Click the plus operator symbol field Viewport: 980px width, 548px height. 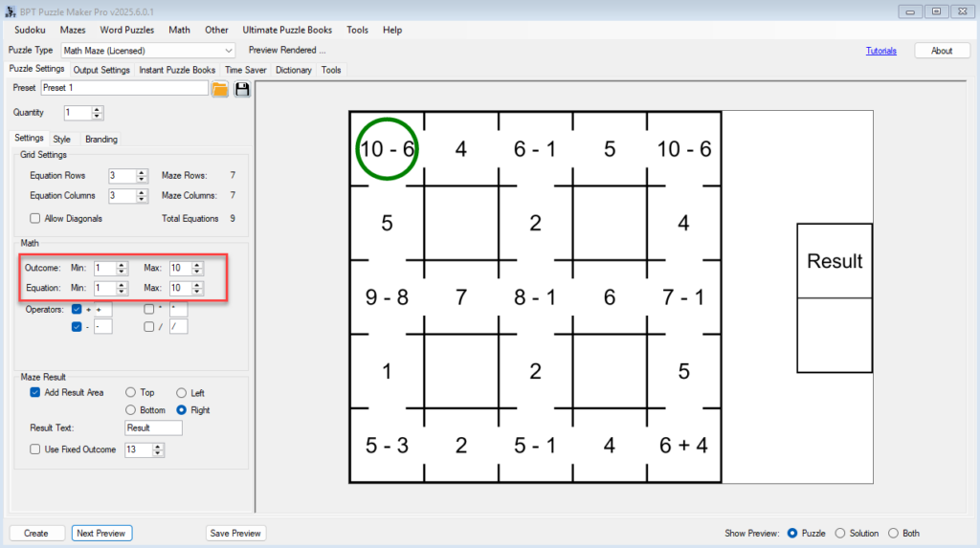[103, 309]
